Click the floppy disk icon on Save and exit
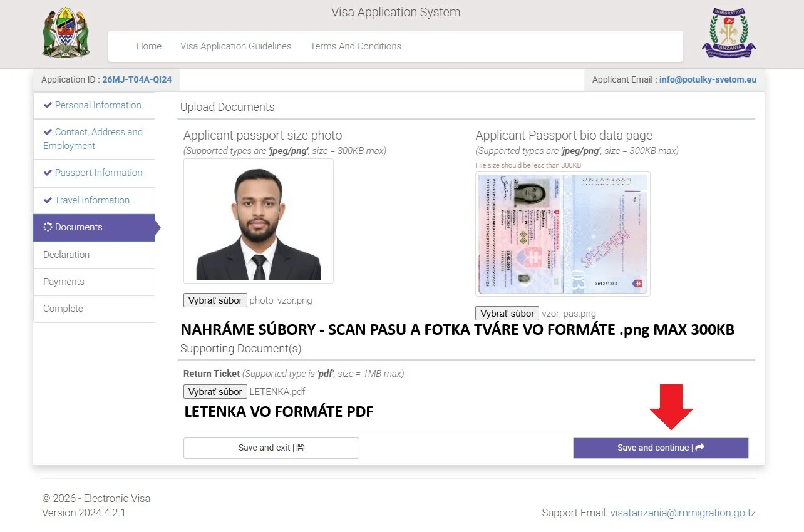Image resolution: width=804 pixels, height=532 pixels. click(x=301, y=448)
